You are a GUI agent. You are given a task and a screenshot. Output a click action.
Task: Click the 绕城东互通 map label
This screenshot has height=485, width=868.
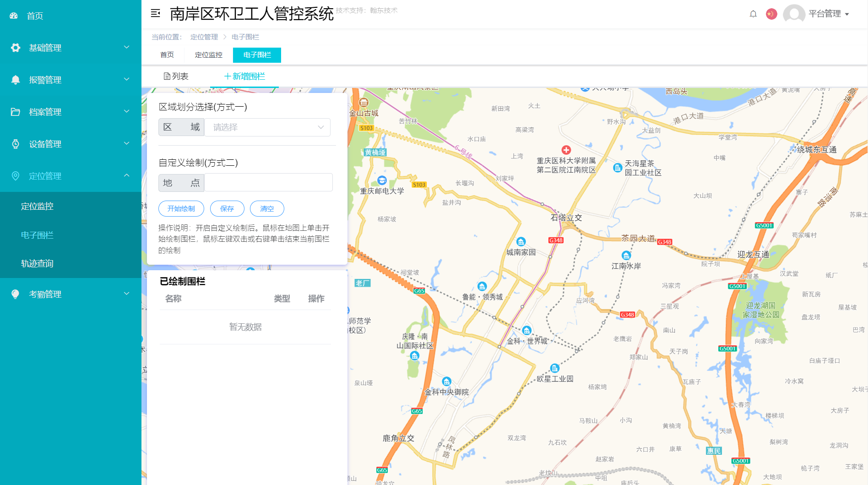click(817, 150)
